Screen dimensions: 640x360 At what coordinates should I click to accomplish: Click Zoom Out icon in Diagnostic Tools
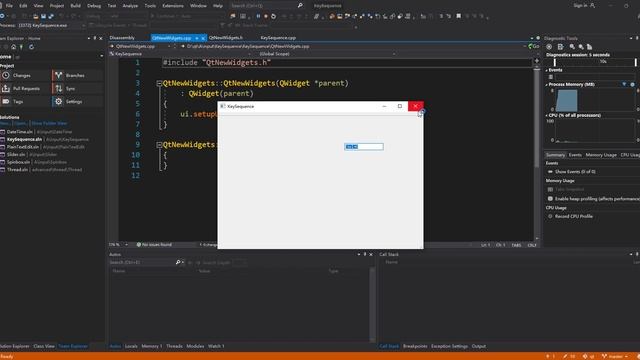tap(581, 47)
